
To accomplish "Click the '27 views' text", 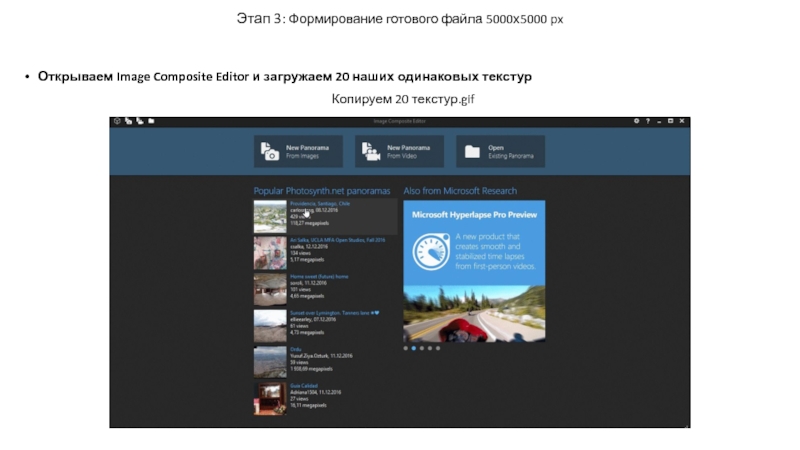I will pyautogui.click(x=299, y=399).
